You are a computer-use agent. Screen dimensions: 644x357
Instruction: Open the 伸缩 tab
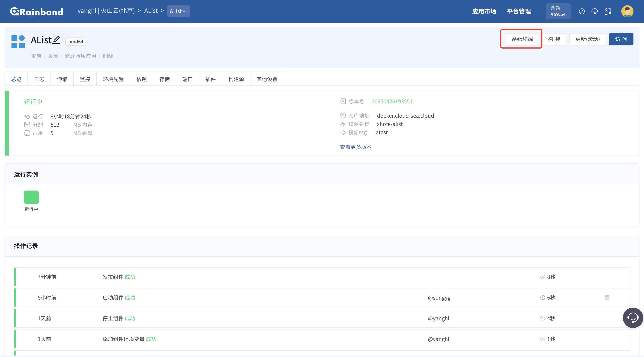pyautogui.click(x=62, y=79)
